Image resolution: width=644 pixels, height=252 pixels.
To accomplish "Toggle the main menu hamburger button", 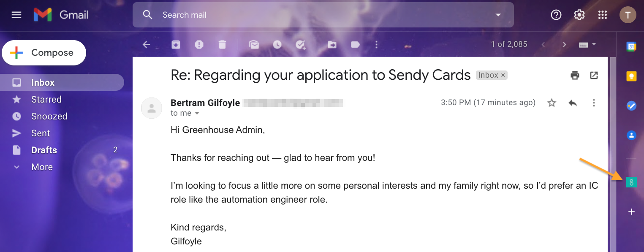I will click(x=16, y=15).
